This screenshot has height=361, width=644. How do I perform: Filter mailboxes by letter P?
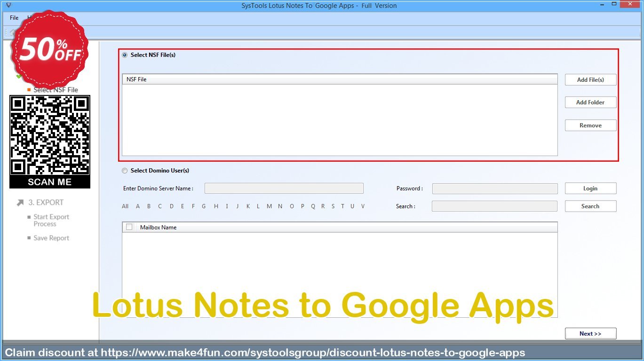pyautogui.click(x=302, y=206)
